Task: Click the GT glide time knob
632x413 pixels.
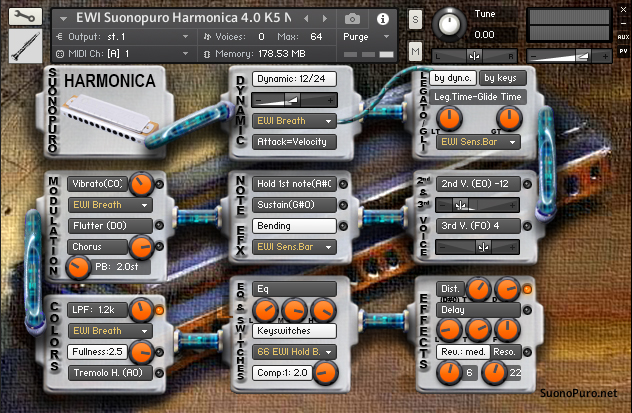Action: 509,118
